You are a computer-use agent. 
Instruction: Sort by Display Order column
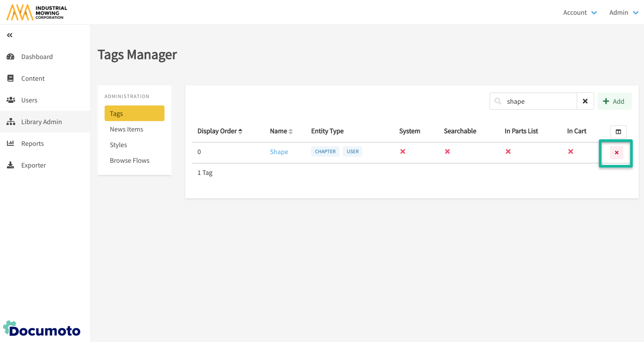220,131
